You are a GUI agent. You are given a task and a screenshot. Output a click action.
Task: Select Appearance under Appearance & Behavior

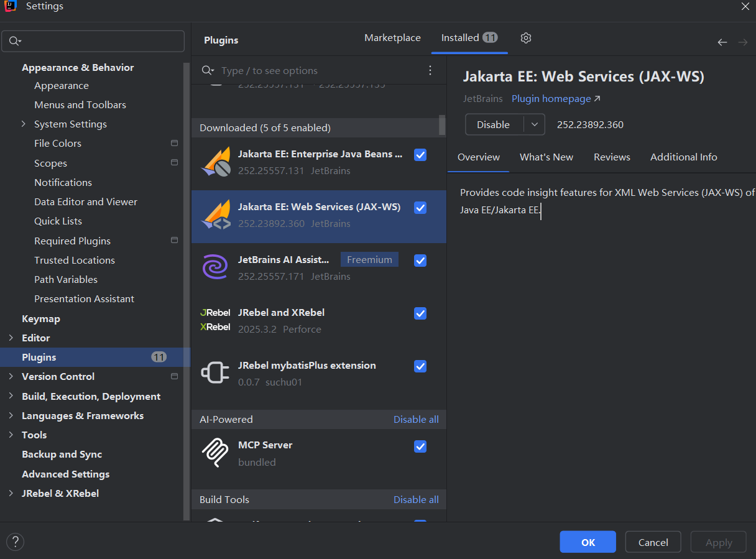pos(62,86)
